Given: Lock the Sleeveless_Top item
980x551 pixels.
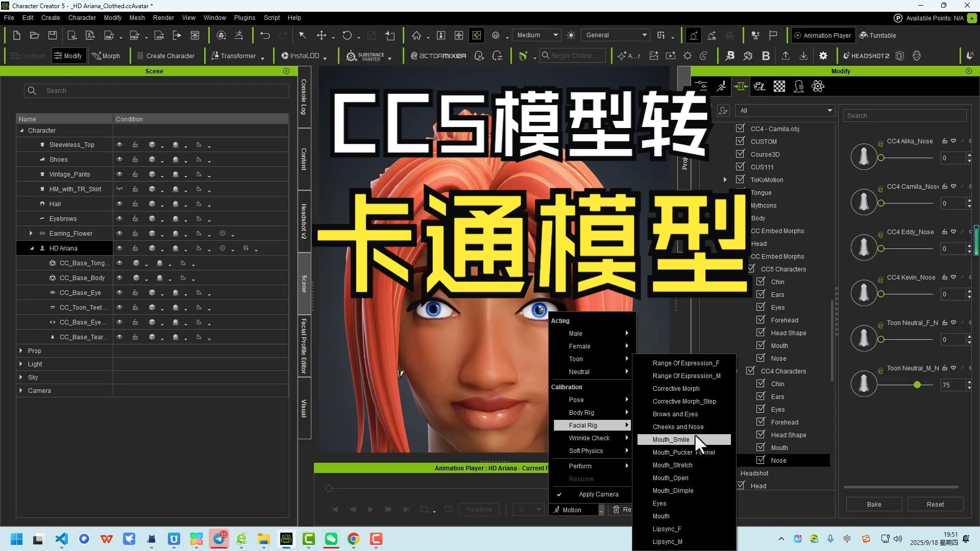Looking at the screenshot, I should coord(135,145).
